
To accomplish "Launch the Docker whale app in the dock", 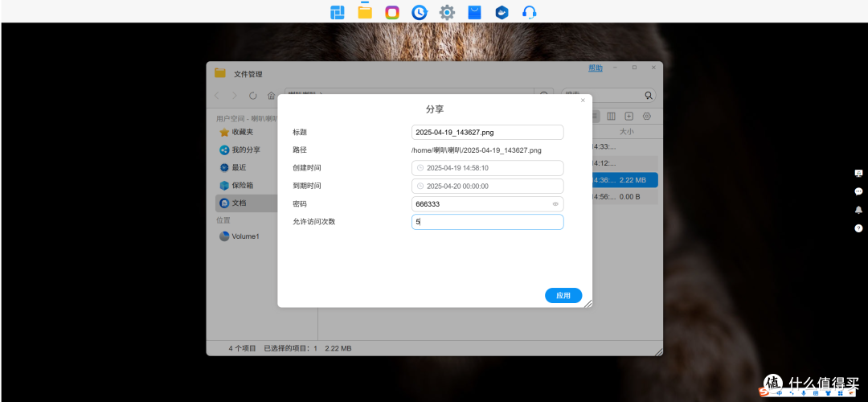I will click(x=502, y=12).
